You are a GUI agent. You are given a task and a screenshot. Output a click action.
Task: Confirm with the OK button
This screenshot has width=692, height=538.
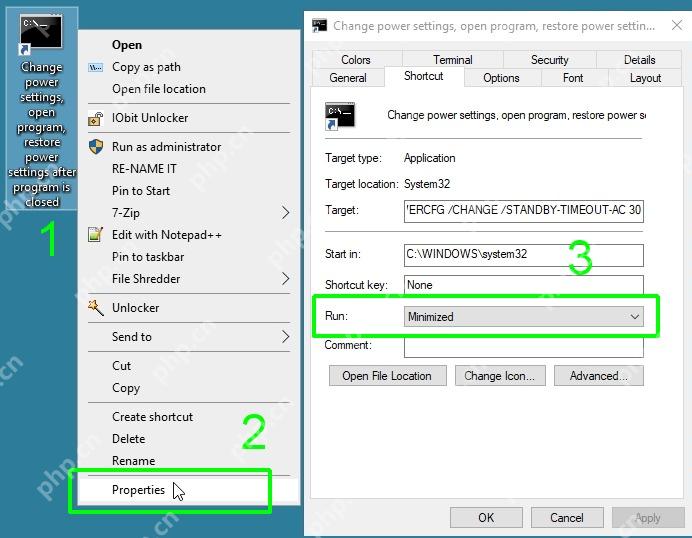(x=486, y=517)
